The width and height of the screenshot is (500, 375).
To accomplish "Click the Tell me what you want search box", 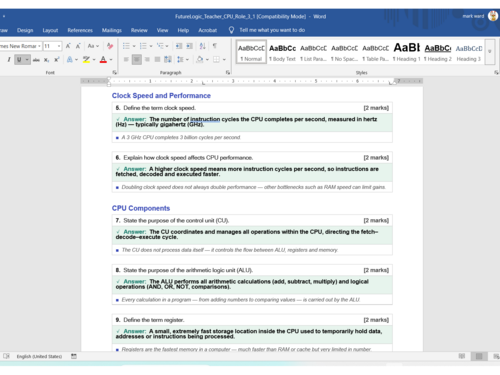I will [272, 30].
